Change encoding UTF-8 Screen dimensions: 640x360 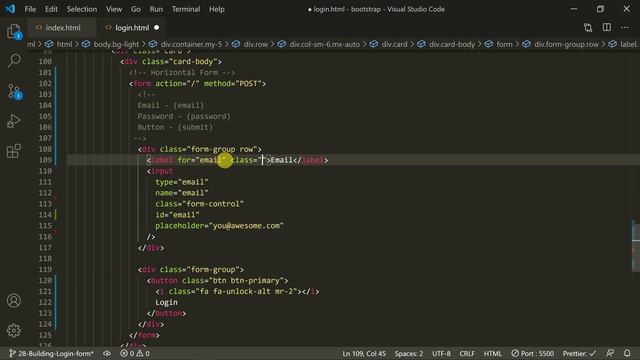tap(441, 353)
